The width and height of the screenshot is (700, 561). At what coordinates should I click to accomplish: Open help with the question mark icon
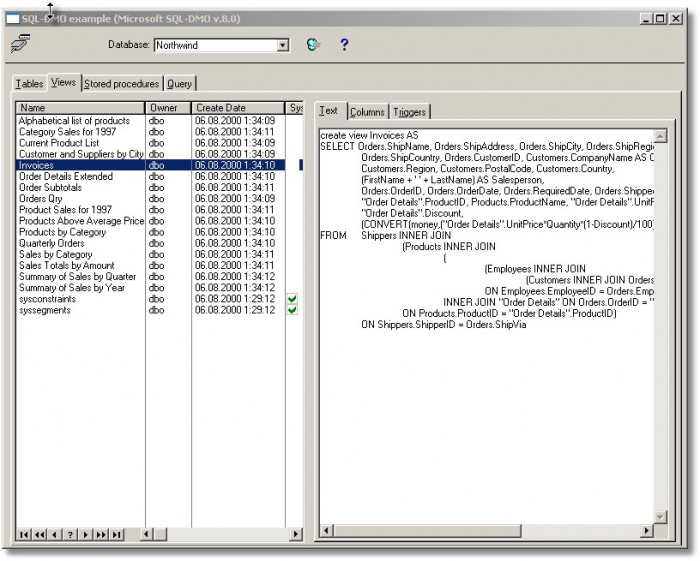click(x=344, y=44)
